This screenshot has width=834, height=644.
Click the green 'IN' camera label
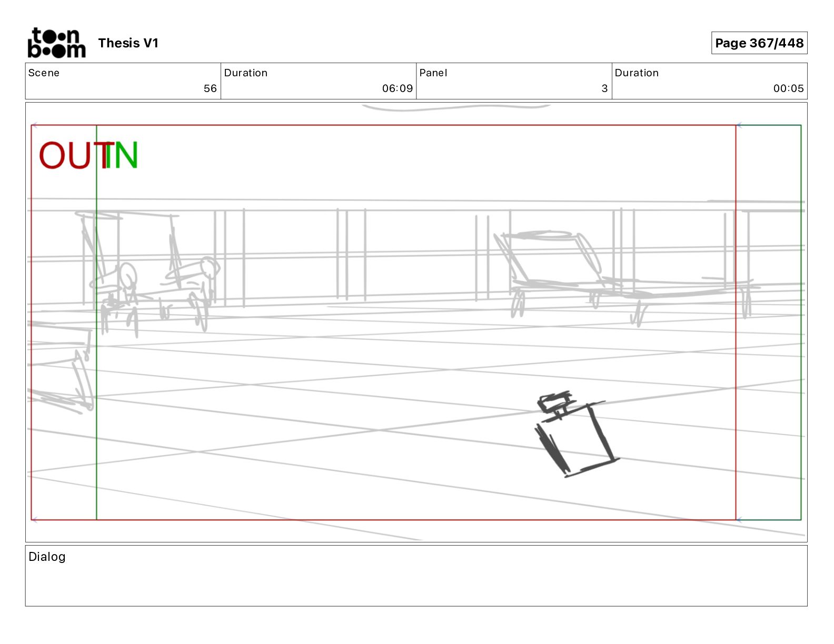coord(122,155)
